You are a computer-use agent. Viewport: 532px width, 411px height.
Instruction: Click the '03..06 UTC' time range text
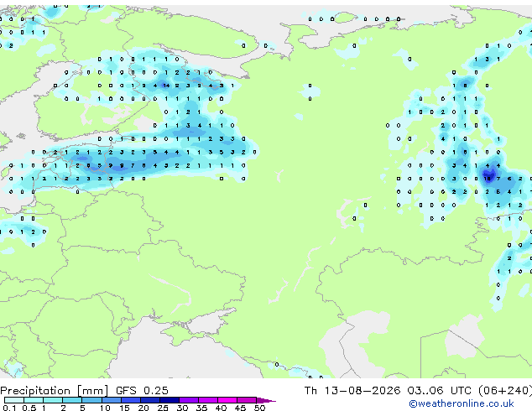point(440,390)
